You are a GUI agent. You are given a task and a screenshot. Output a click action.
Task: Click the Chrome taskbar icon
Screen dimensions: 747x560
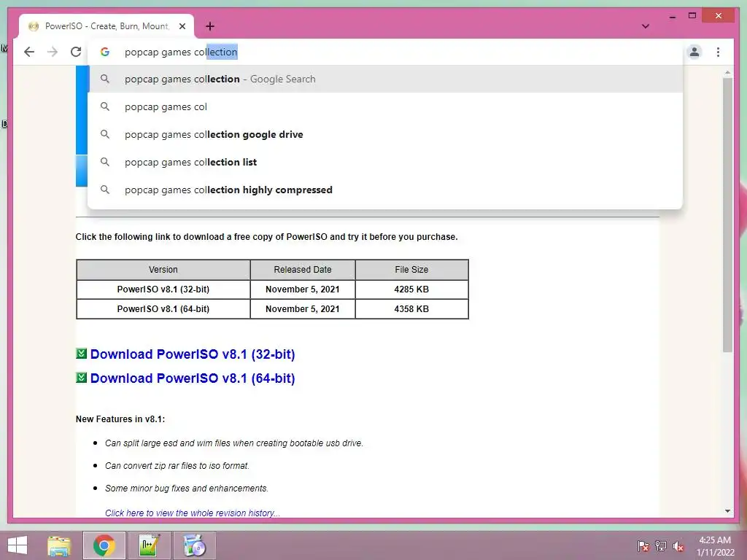(104, 545)
